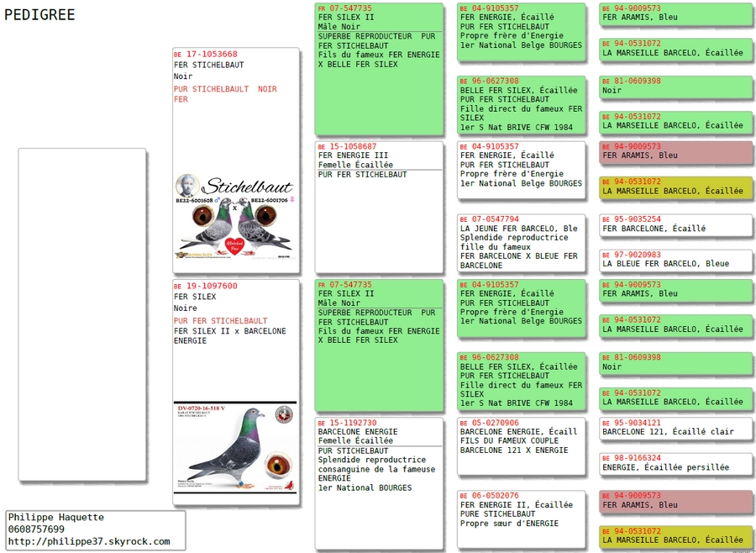
Task: Select the LA JEUNE FER BARCELO box
Action: [520, 242]
